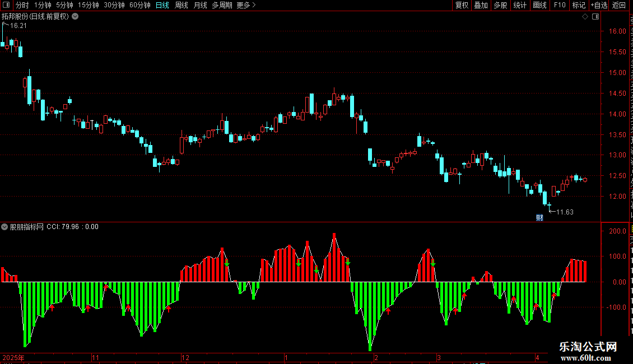
Task: Click the diamond icon above chart
Action: (x=585, y=17)
